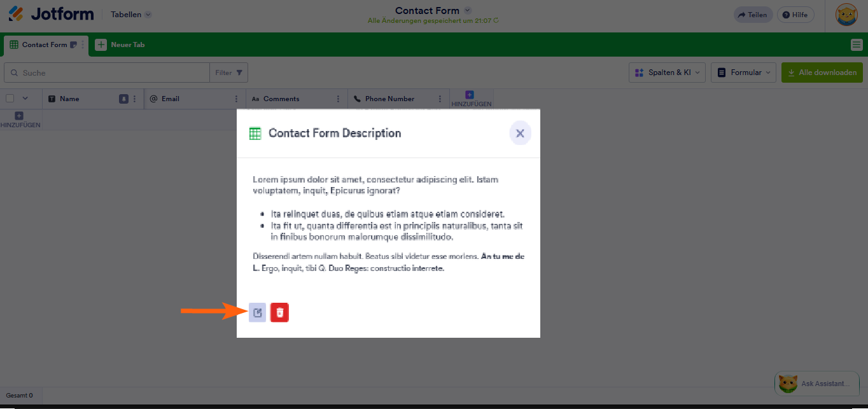This screenshot has height=409, width=868.
Task: Add a row with the Hinzufügen plus
Action: coord(20,120)
